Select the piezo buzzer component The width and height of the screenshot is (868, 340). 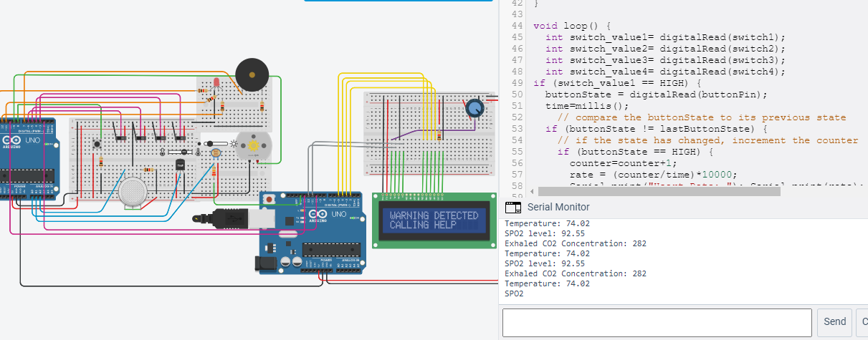(252, 74)
